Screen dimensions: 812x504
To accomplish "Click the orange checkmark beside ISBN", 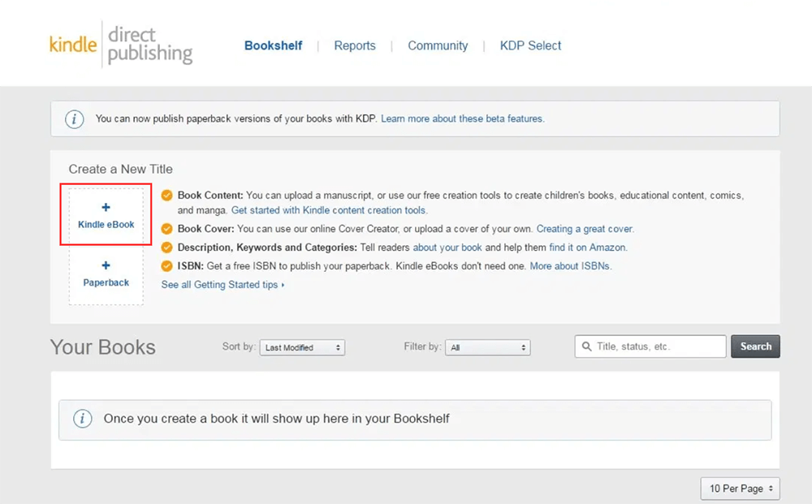I will tap(167, 266).
